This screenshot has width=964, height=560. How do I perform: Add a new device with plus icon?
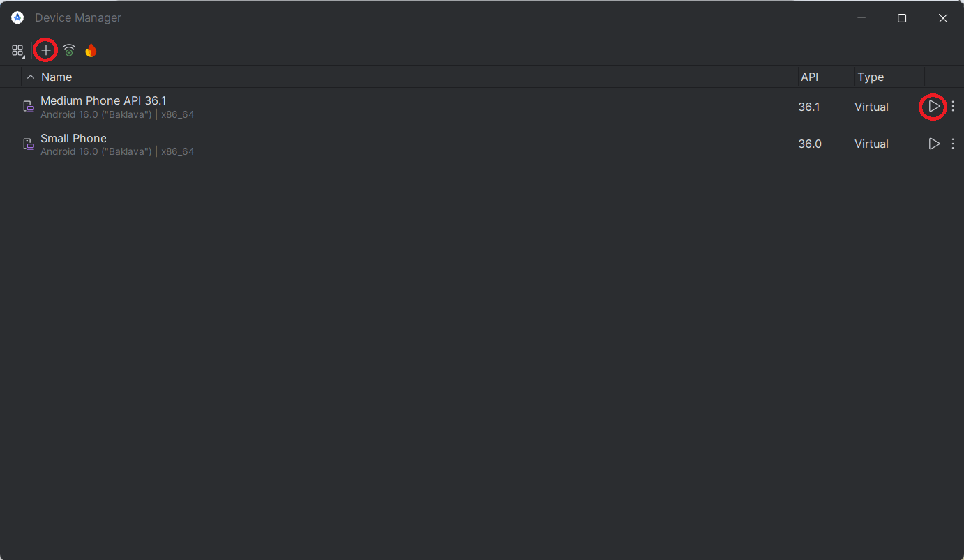tap(45, 50)
